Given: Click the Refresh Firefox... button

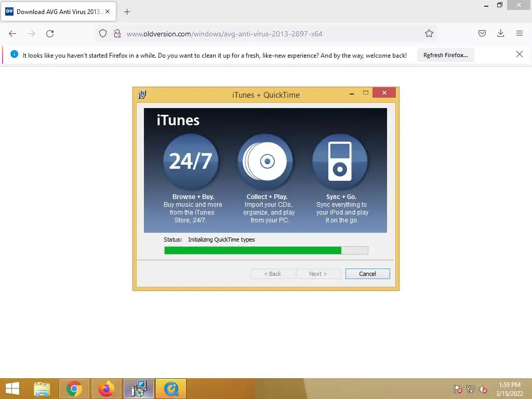Looking at the screenshot, I should (x=445, y=55).
